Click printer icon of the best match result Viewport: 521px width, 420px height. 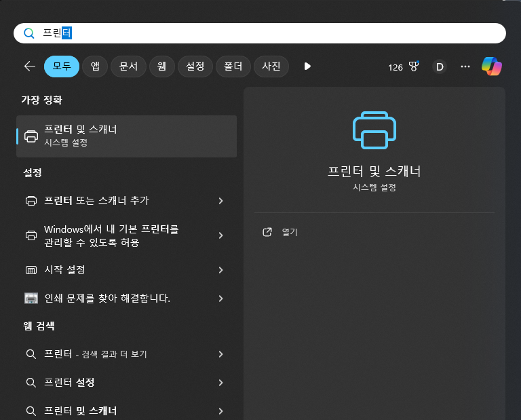click(31, 136)
